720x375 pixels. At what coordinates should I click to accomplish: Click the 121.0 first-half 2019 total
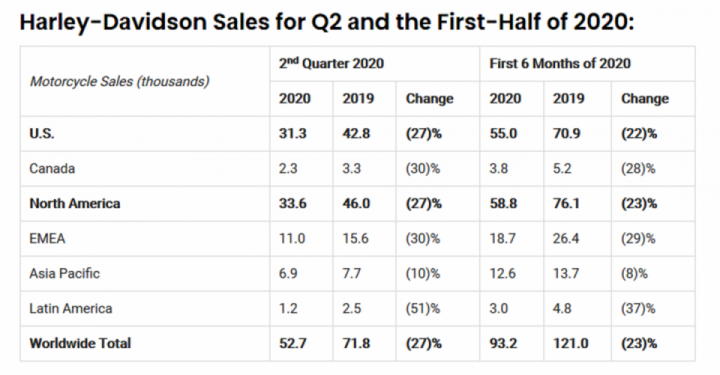pyautogui.click(x=570, y=343)
